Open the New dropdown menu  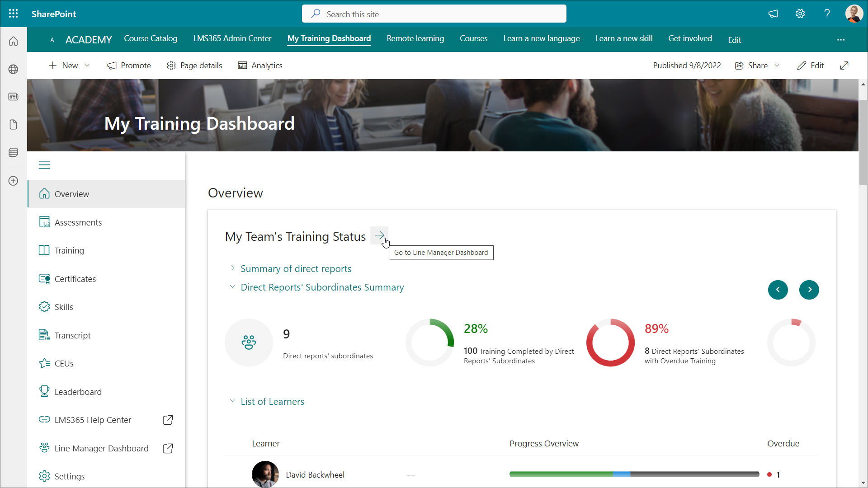click(x=70, y=66)
